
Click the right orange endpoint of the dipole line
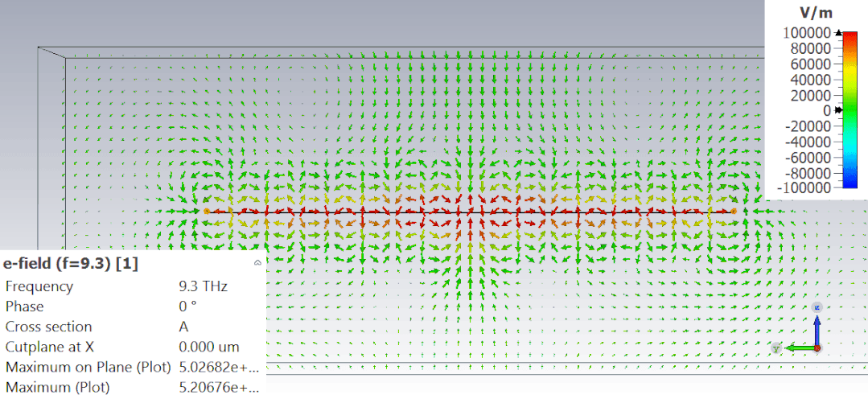(x=734, y=212)
